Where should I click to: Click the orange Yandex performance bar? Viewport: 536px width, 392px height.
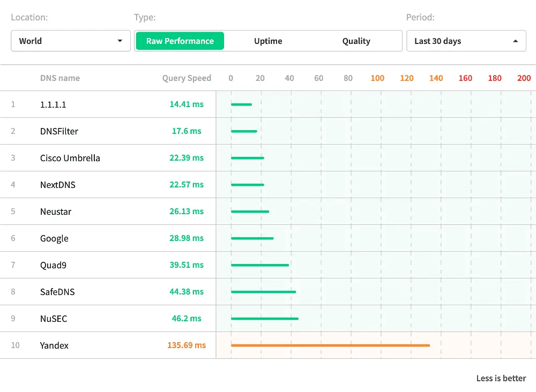coord(330,345)
